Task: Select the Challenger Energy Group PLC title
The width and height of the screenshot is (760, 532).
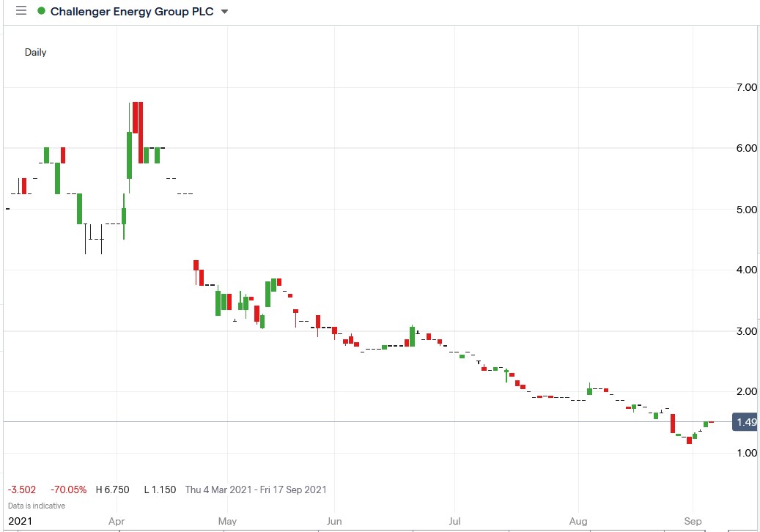Action: (132, 12)
